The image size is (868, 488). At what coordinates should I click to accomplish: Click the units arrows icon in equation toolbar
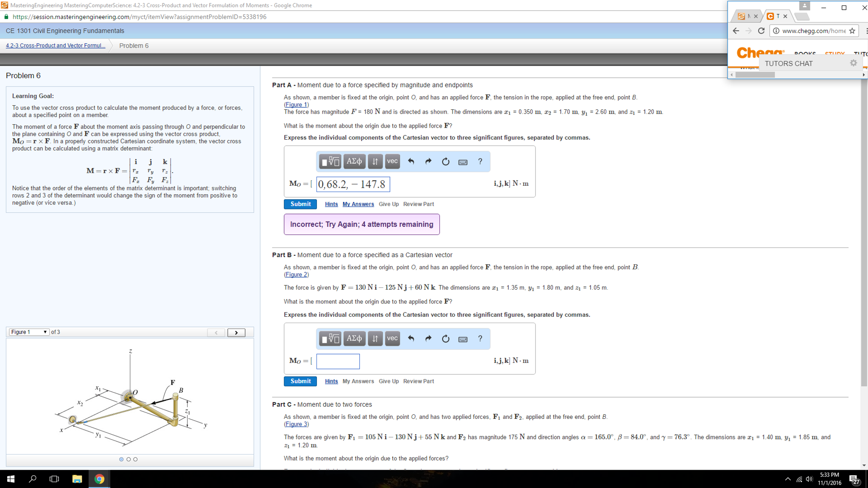375,161
